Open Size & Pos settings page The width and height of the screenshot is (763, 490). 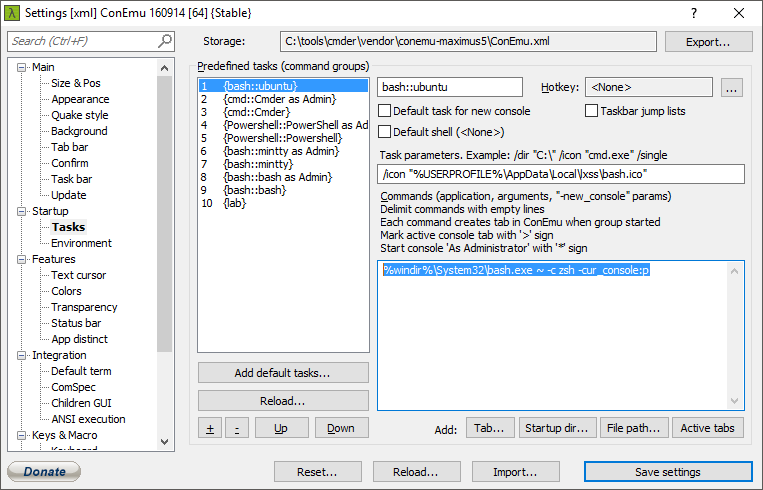point(76,83)
